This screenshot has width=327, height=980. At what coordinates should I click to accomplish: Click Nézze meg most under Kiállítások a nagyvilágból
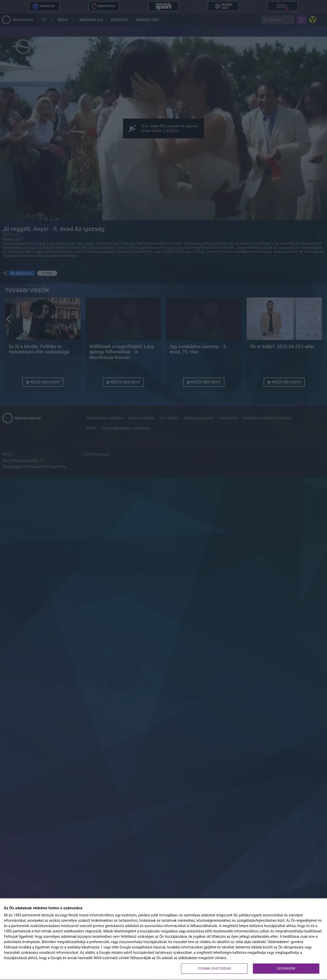click(123, 382)
